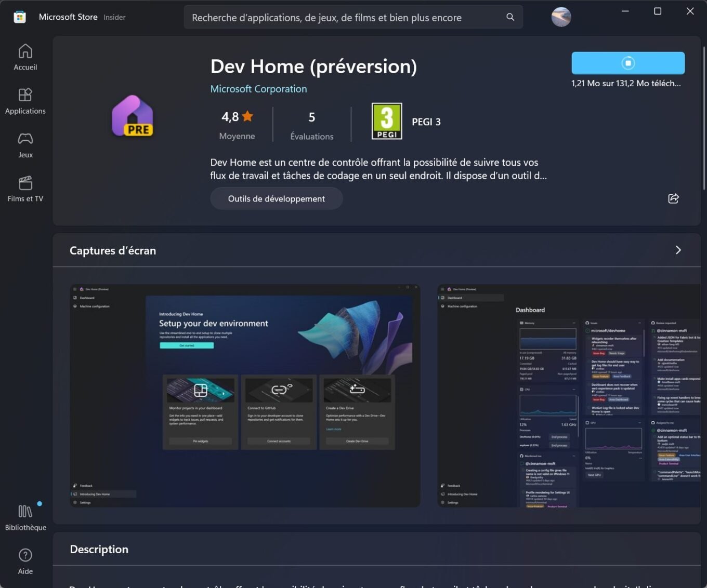Click the truncated app description text

(x=378, y=169)
